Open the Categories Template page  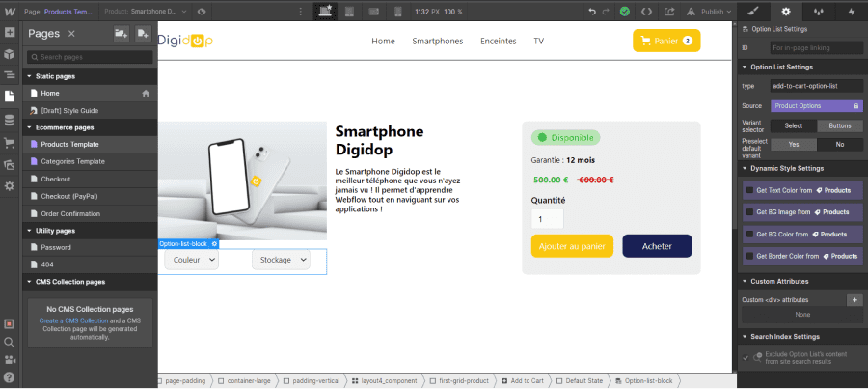pyautogui.click(x=90, y=161)
